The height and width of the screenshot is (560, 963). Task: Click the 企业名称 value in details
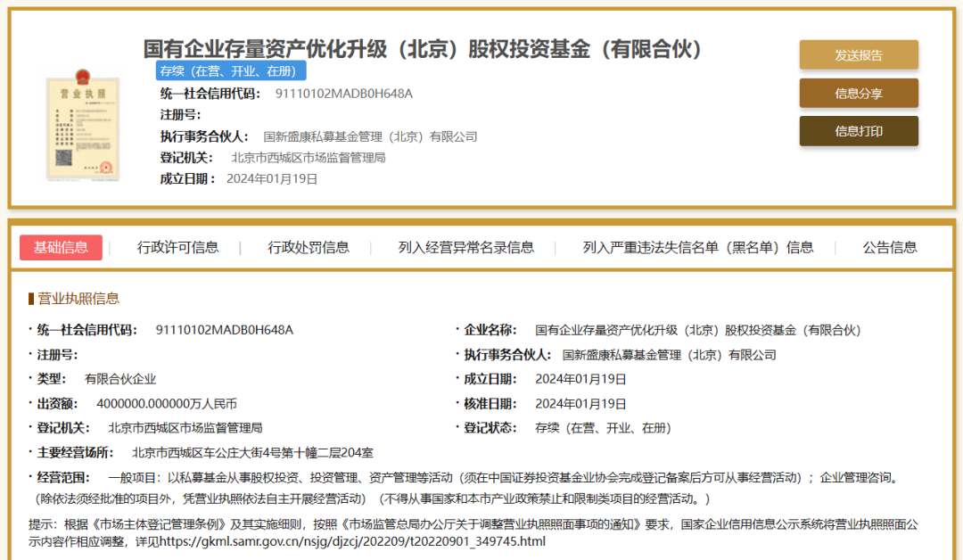pyautogui.click(x=697, y=330)
